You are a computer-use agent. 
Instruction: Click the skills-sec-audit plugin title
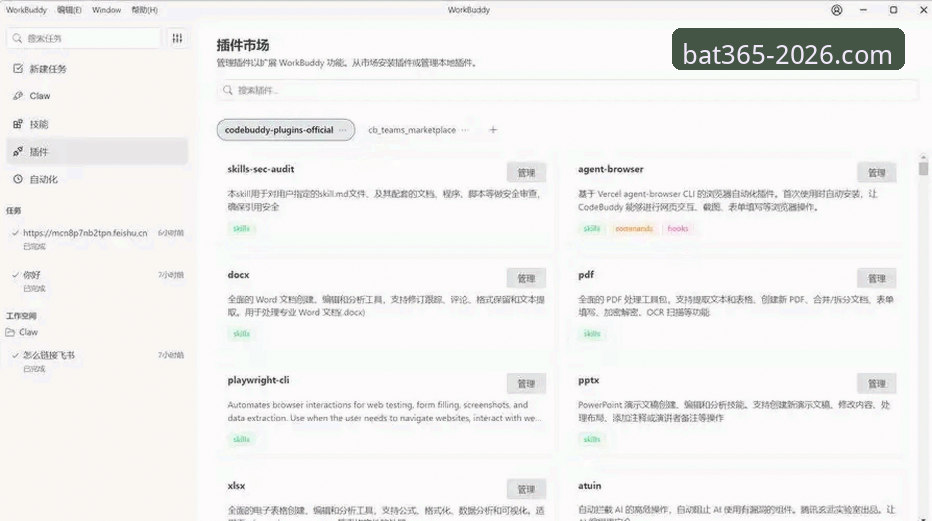pyautogui.click(x=260, y=169)
